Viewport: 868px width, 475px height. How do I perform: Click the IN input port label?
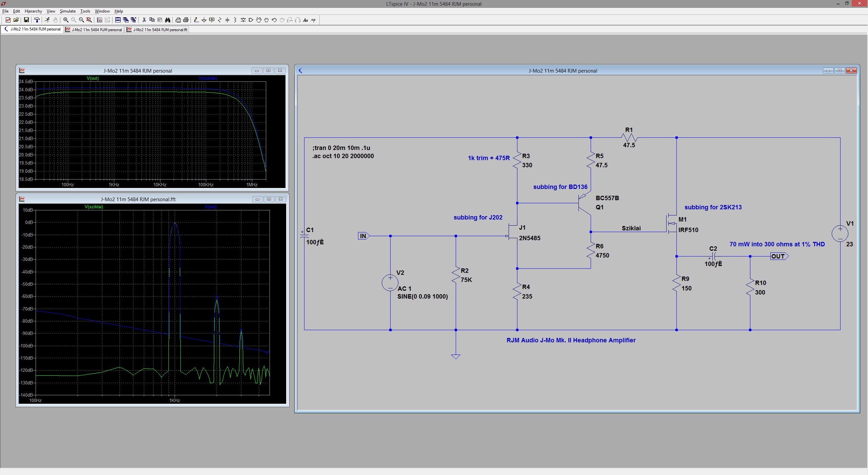[x=363, y=236]
